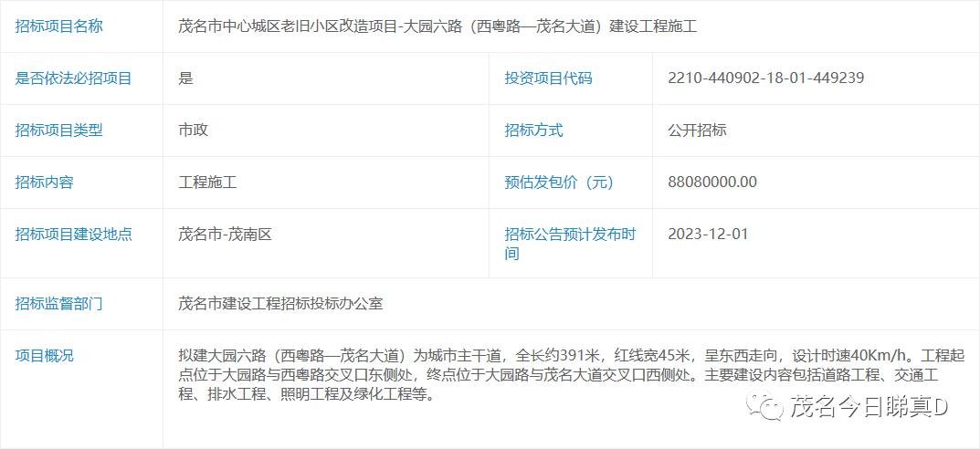Select the project name 茂名市中心城区老旧小区改造项目 text
Viewport: 980px width, 449px height.
click(289, 26)
